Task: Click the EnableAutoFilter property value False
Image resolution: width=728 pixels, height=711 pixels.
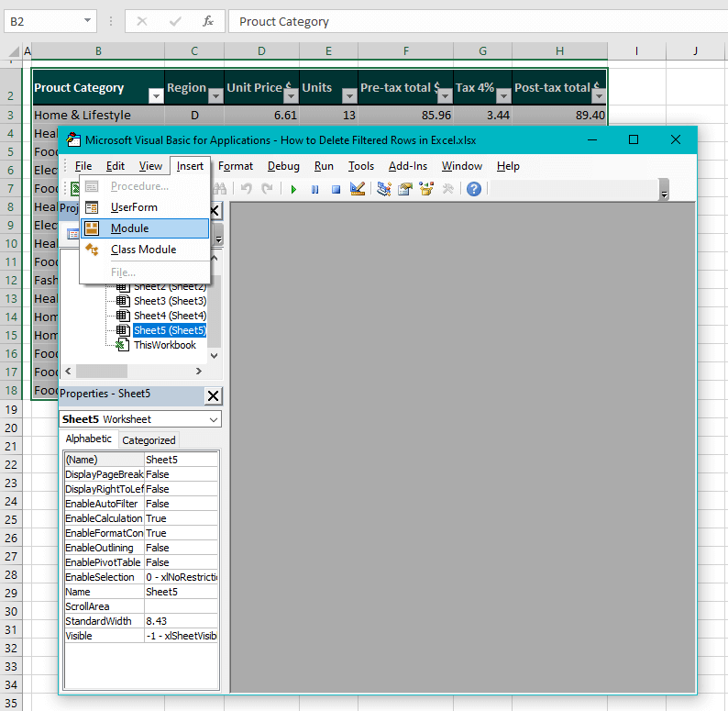Action: pyautogui.click(x=181, y=504)
